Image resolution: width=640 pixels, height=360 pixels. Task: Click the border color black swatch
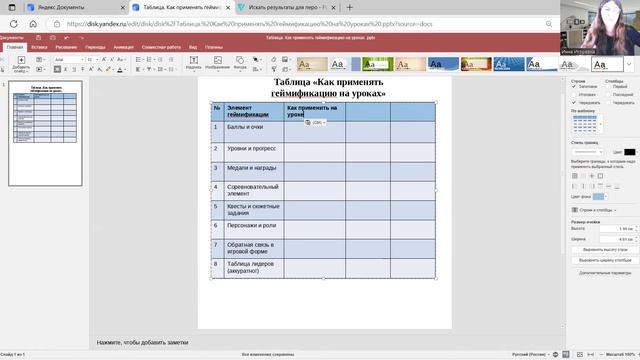pos(630,152)
